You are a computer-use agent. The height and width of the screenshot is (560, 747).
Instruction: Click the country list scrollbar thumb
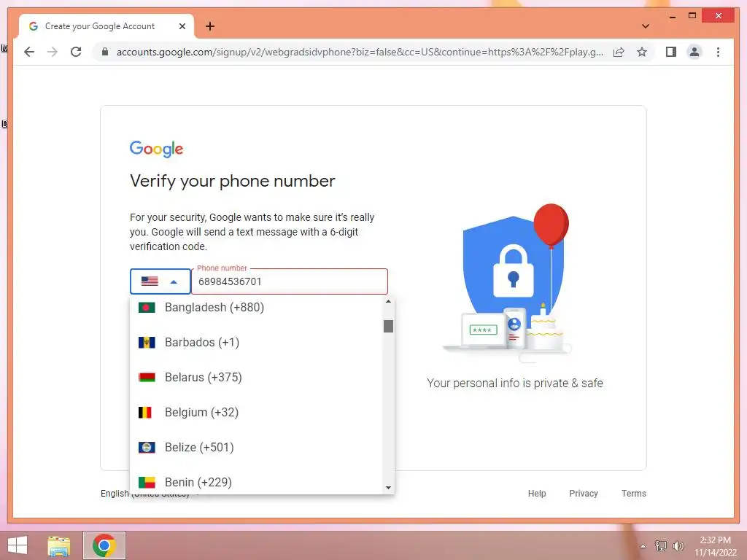[388, 326]
